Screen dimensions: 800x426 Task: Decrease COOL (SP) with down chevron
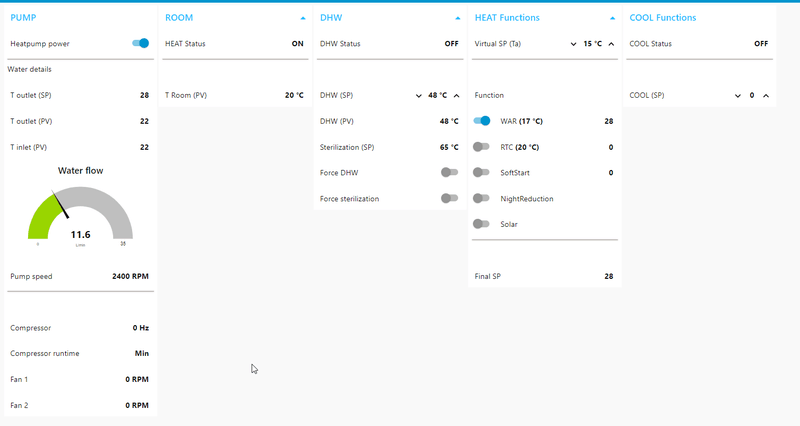tap(738, 95)
